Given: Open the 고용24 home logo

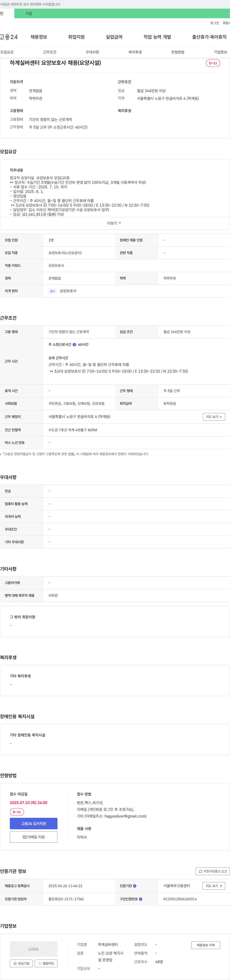Looking at the screenshot, I should pyautogui.click(x=9, y=37).
